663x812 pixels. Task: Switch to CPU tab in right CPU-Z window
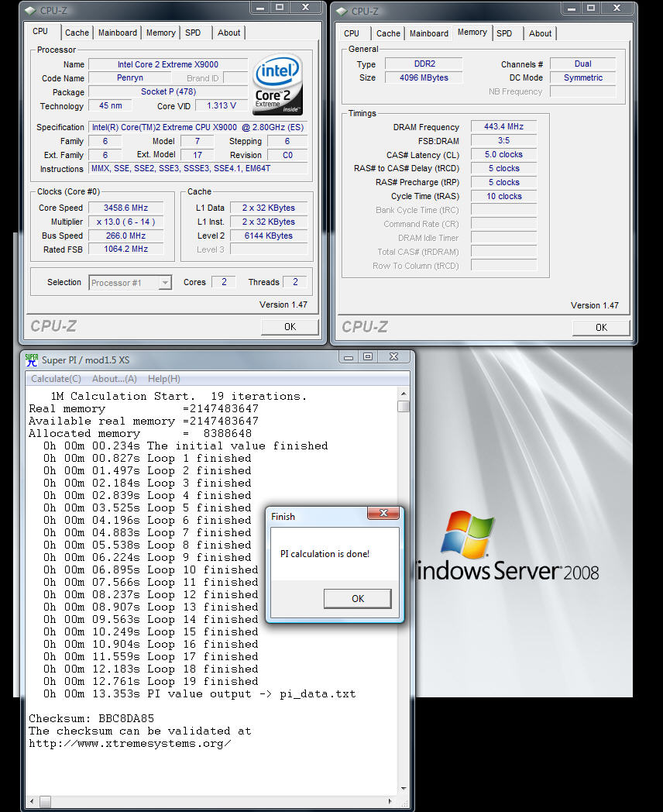[x=352, y=33]
